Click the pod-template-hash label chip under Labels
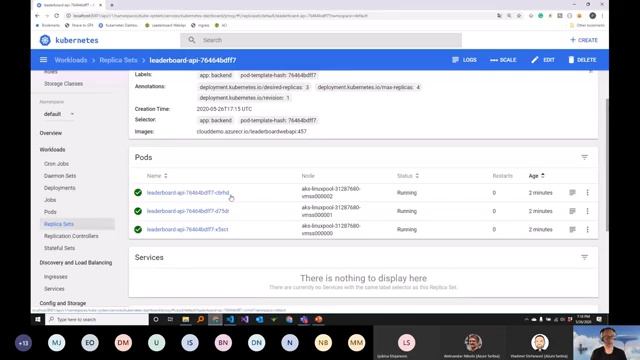The height and width of the screenshot is (360, 640). point(278,75)
